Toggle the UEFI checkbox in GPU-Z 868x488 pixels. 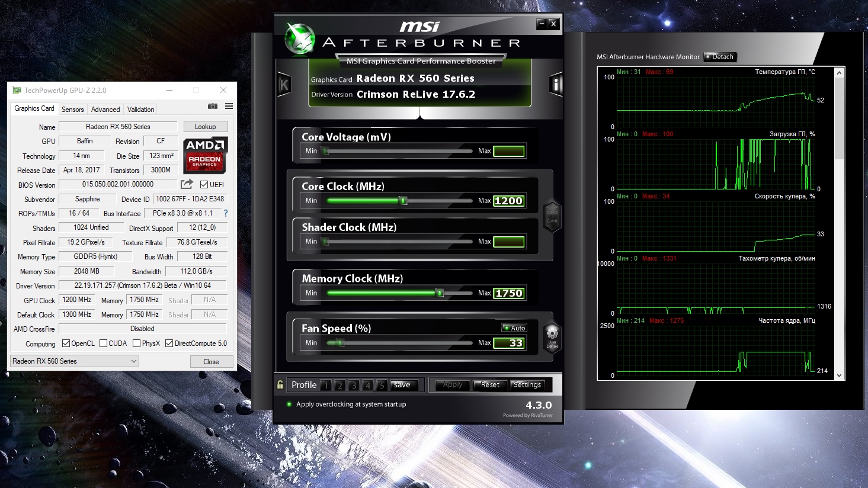(x=204, y=184)
